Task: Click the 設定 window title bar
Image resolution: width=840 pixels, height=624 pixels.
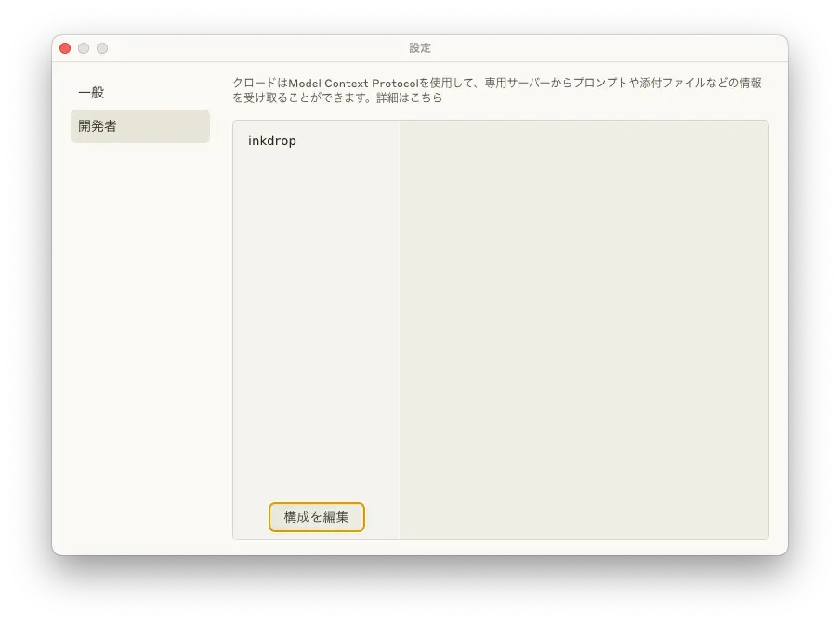Action: coord(420,47)
